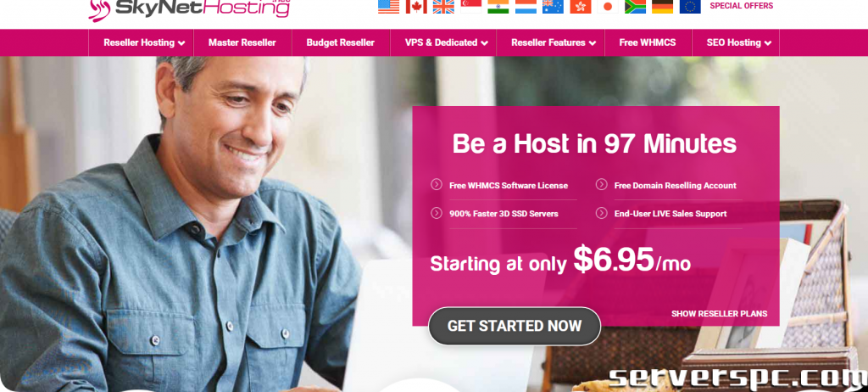Open the SHOW RESELLER PLANS link

pos(719,314)
